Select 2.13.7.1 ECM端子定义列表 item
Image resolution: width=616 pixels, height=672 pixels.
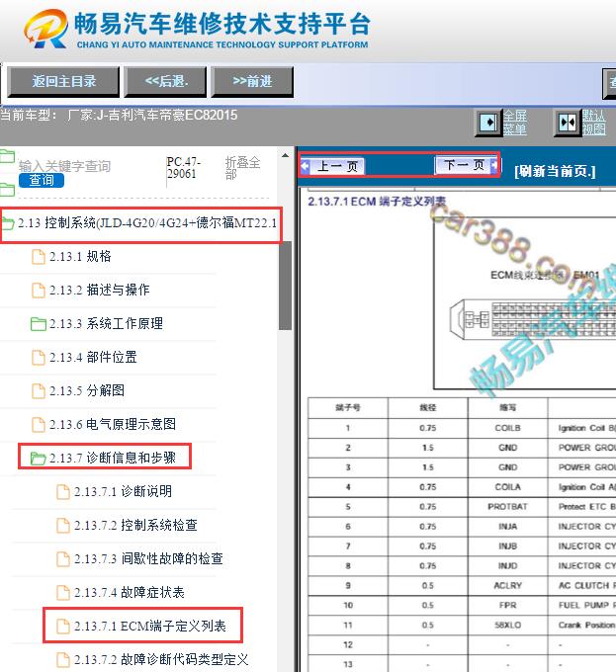point(150,627)
